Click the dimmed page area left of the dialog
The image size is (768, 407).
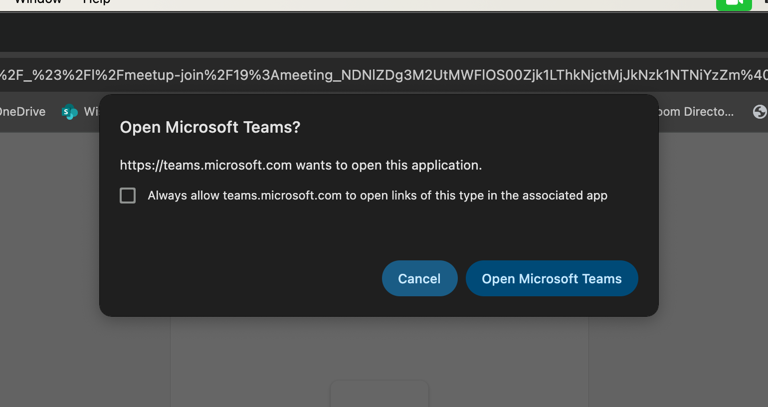coord(50,250)
